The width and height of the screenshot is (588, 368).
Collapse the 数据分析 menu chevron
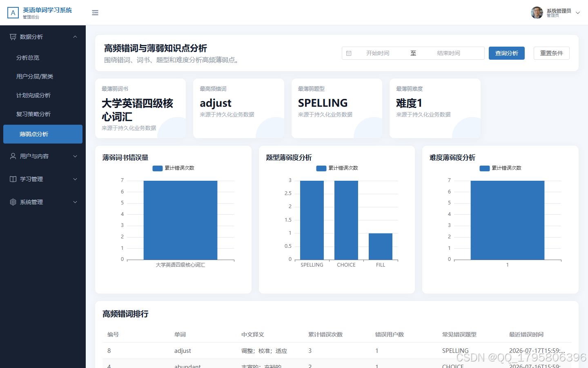[75, 37]
